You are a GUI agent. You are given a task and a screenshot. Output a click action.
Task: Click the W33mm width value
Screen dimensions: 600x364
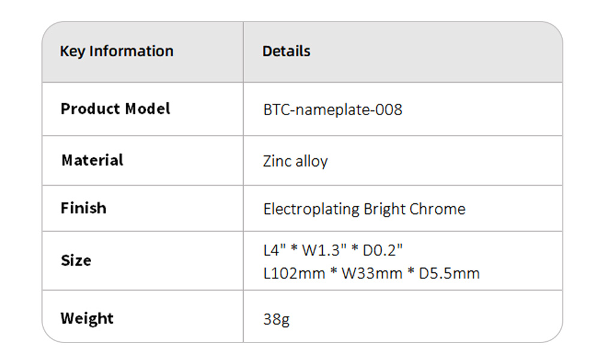[372, 274]
